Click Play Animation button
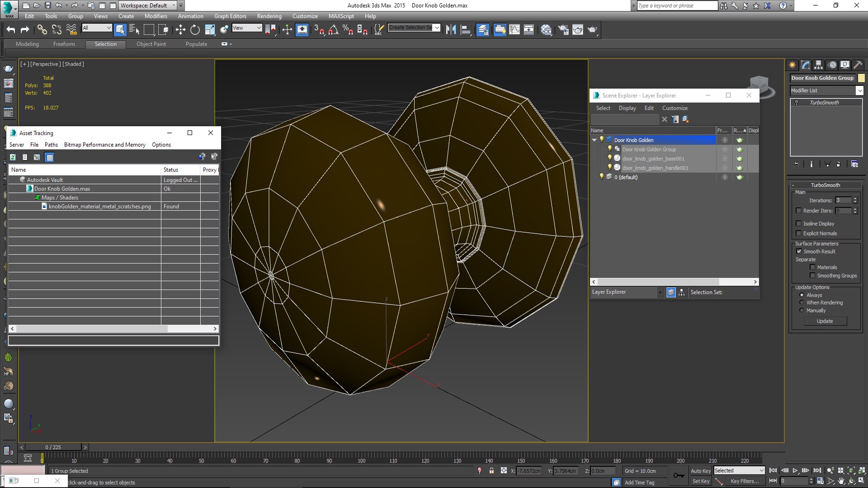 tap(795, 471)
